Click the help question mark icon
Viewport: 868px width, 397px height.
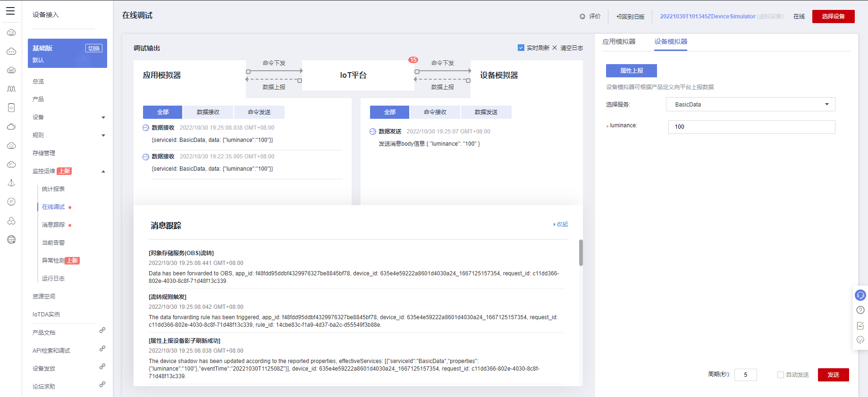coord(860,310)
